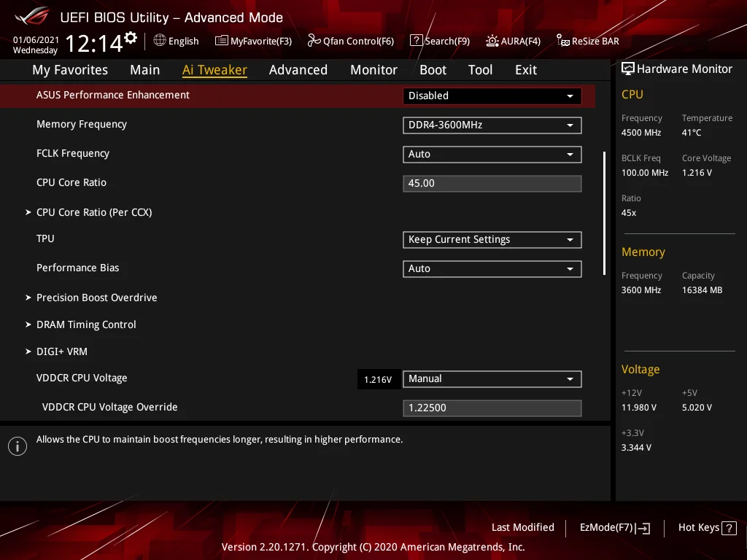The image size is (747, 560).
Task: Click the 1.216V voltage readout
Action: point(378,379)
